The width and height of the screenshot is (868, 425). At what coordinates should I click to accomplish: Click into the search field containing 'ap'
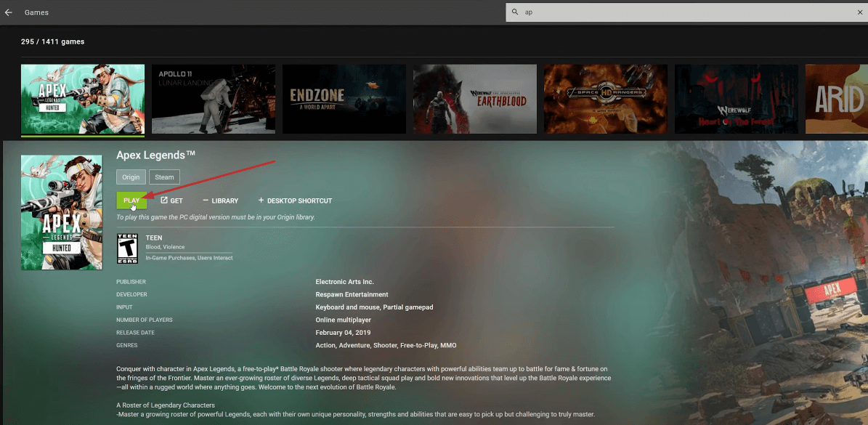(686, 12)
